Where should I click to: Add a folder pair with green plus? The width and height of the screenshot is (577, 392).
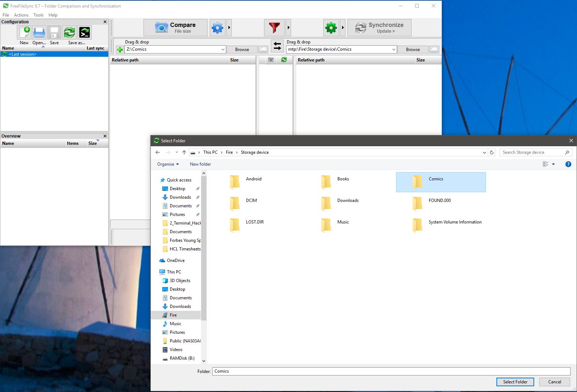(120, 50)
